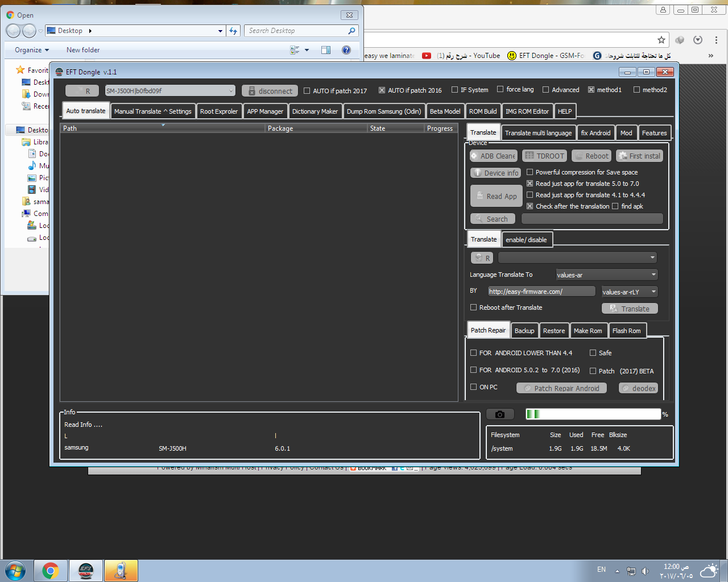Click the R refresh button beside device list
The image size is (728, 582).
(81, 91)
